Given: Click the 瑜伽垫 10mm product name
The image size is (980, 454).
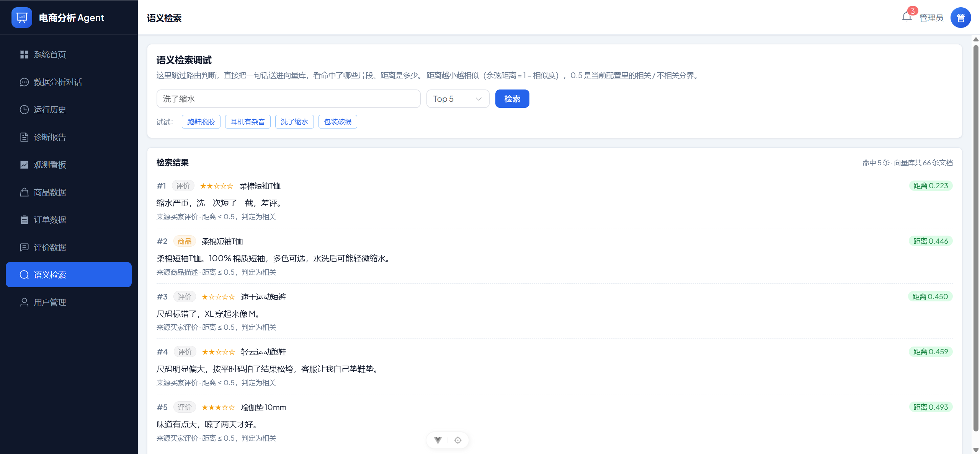Looking at the screenshot, I should click(264, 407).
